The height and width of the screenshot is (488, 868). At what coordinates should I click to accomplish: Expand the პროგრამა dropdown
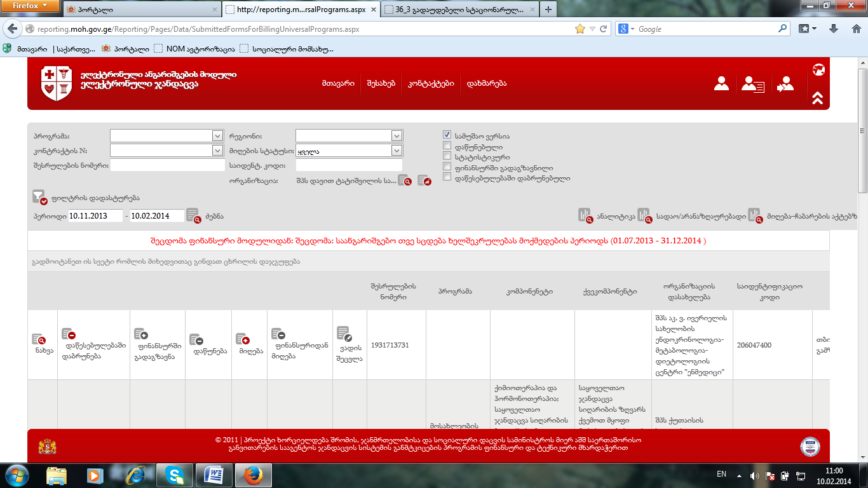pos(216,136)
